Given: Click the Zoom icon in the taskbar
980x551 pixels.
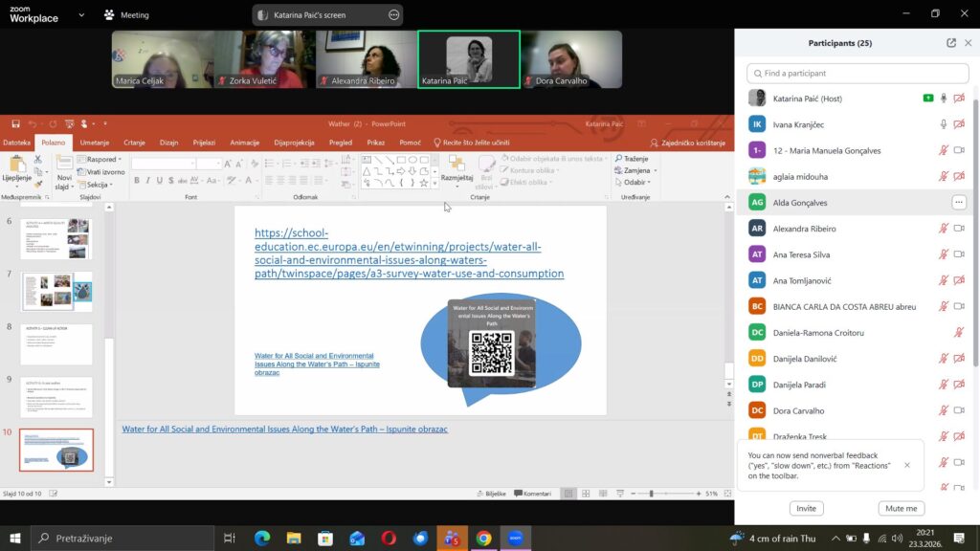Looking at the screenshot, I should point(516,539).
